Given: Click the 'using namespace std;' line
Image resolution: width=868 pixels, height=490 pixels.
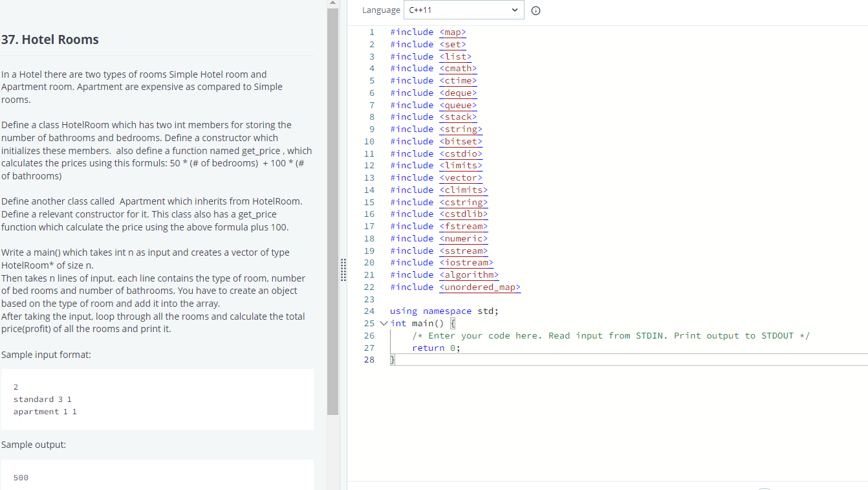Looking at the screenshot, I should [x=444, y=311].
